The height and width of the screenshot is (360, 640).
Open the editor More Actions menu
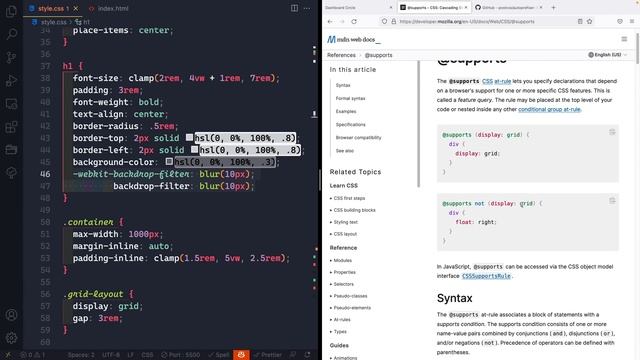coord(307,8)
